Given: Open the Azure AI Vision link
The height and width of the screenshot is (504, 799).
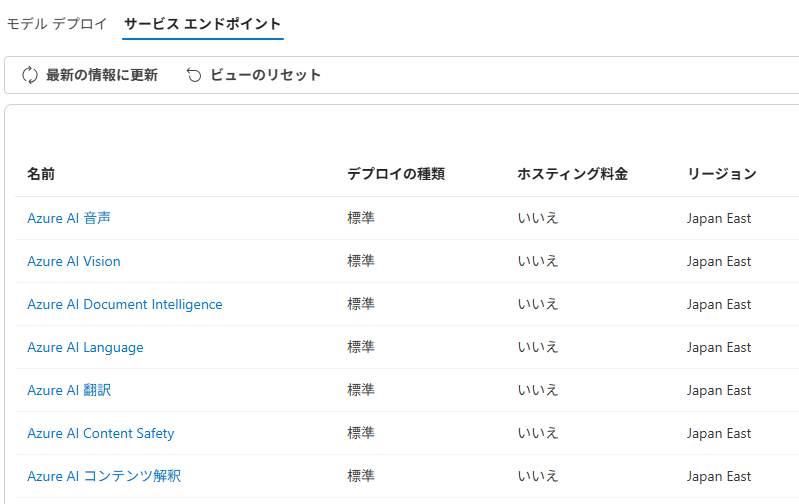Looking at the screenshot, I should (x=74, y=261).
